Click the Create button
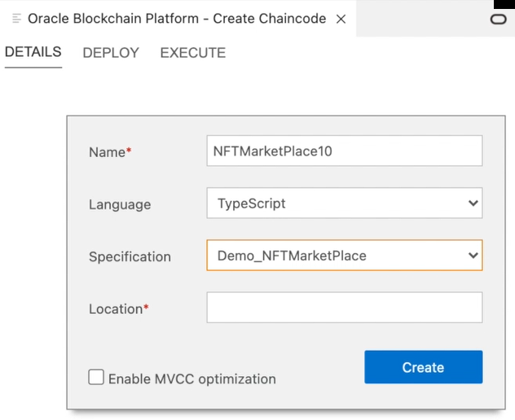 [x=424, y=367]
